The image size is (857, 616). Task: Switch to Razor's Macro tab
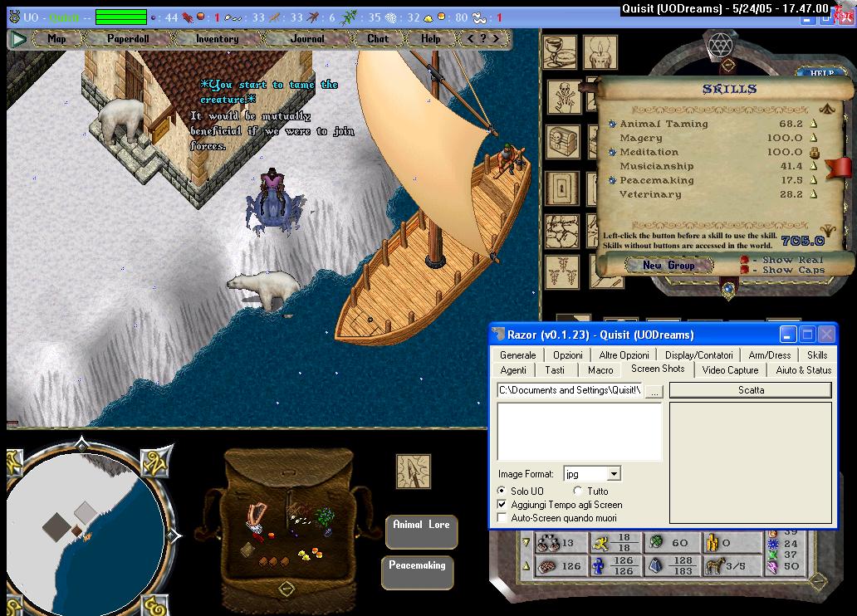[x=600, y=370]
